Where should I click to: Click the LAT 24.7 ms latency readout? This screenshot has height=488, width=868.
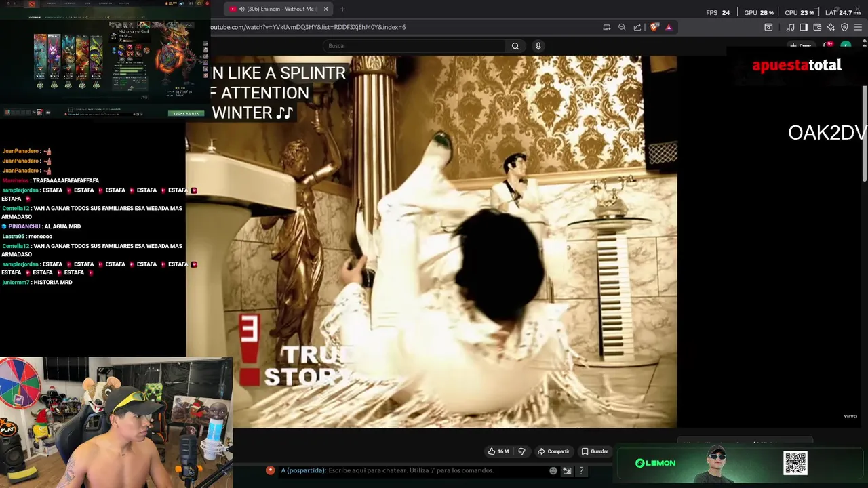843,12
